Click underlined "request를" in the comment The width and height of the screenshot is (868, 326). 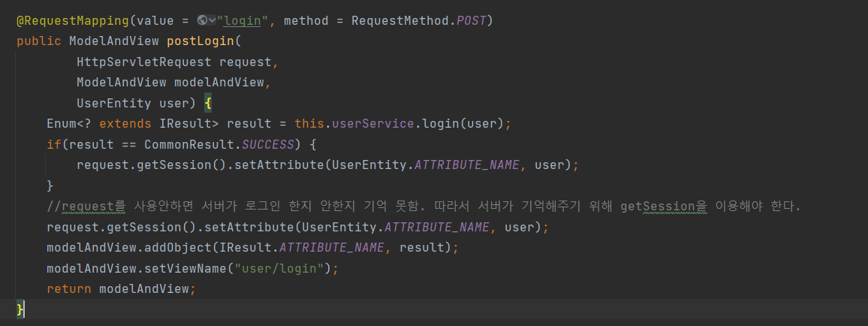(94, 207)
